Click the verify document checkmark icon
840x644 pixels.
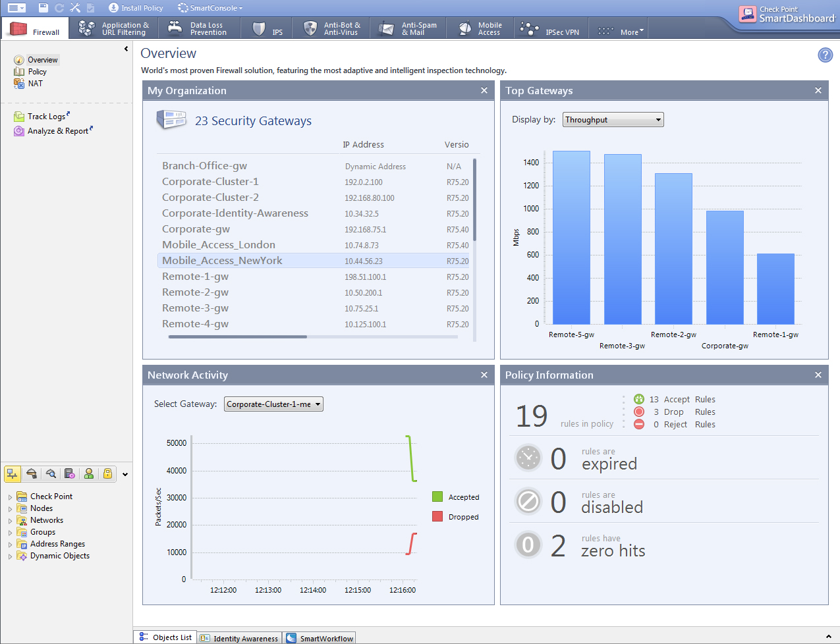click(91, 8)
